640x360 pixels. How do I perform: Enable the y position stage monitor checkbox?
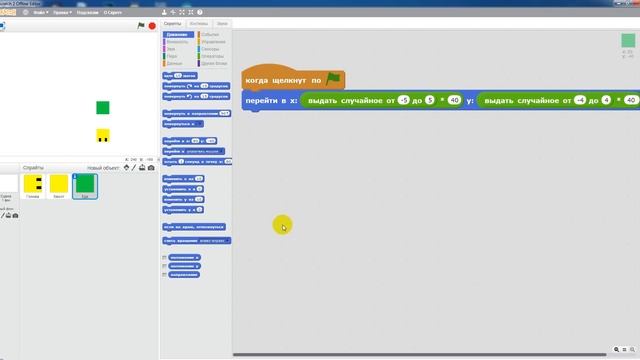[164, 267]
